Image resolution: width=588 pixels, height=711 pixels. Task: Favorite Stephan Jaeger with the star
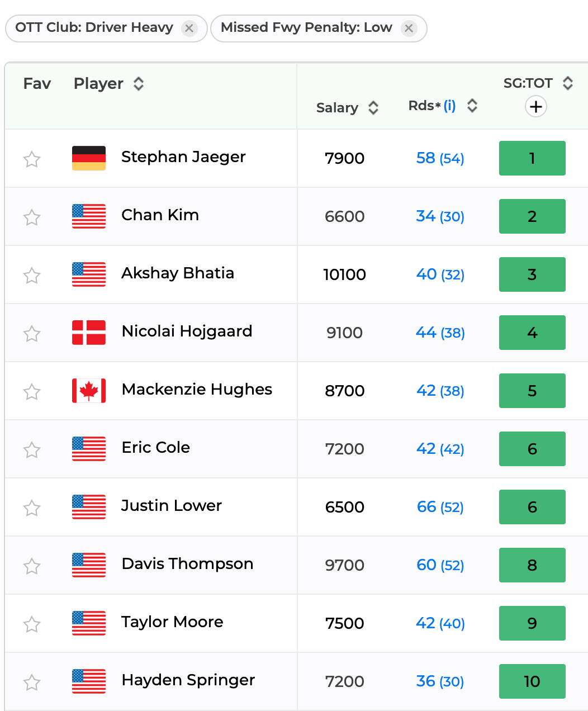tap(32, 159)
